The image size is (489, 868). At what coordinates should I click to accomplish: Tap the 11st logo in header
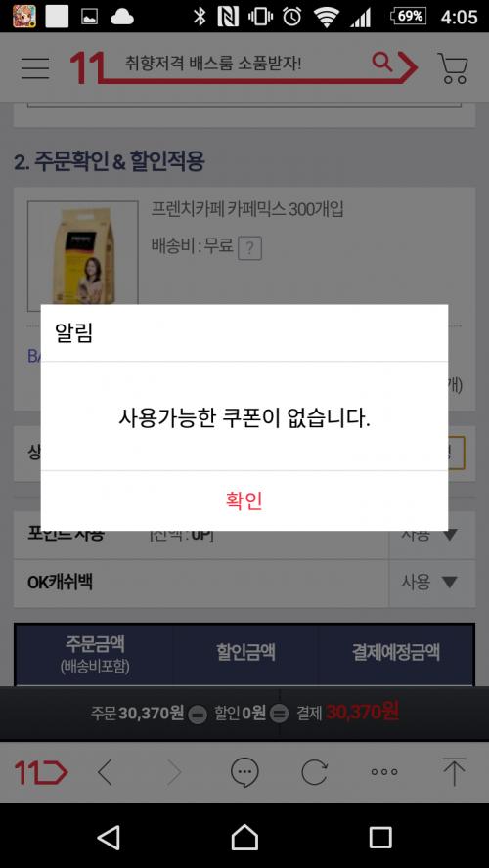(86, 68)
